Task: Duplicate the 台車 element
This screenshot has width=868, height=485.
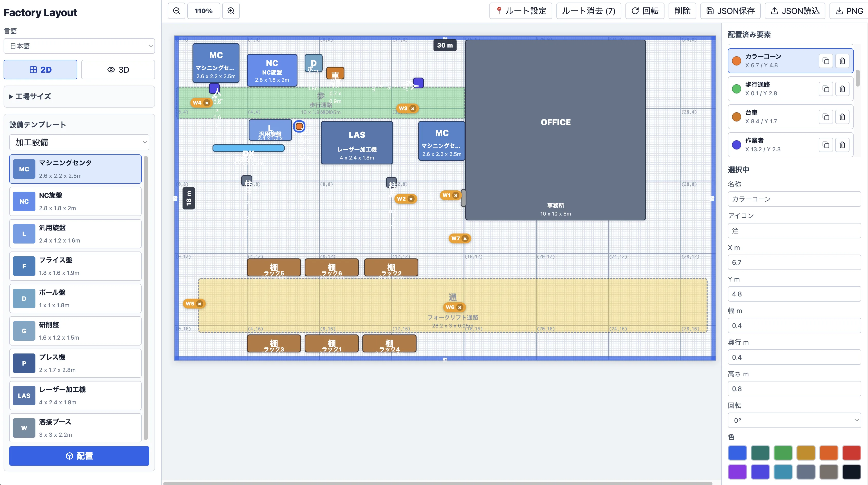Action: [x=826, y=117]
